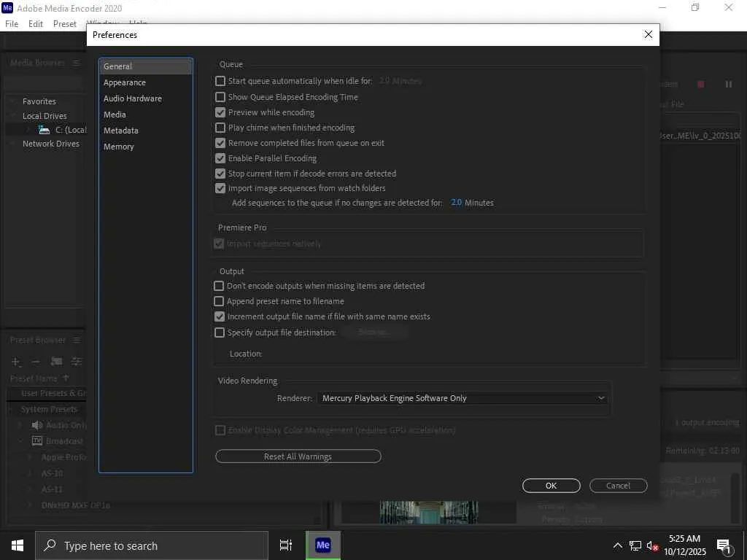Click the encoding preview thumbnail
Image resolution: width=747 pixels, height=560 pixels.
429,511
